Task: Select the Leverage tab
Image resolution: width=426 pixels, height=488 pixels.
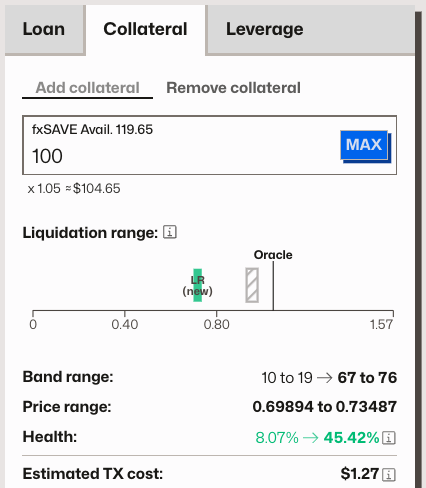Action: click(x=265, y=29)
